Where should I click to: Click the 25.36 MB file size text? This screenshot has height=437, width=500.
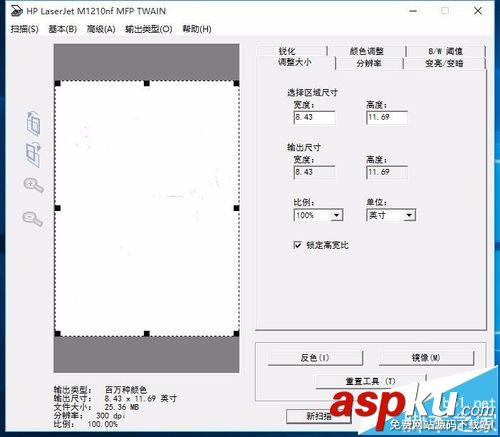point(122,407)
